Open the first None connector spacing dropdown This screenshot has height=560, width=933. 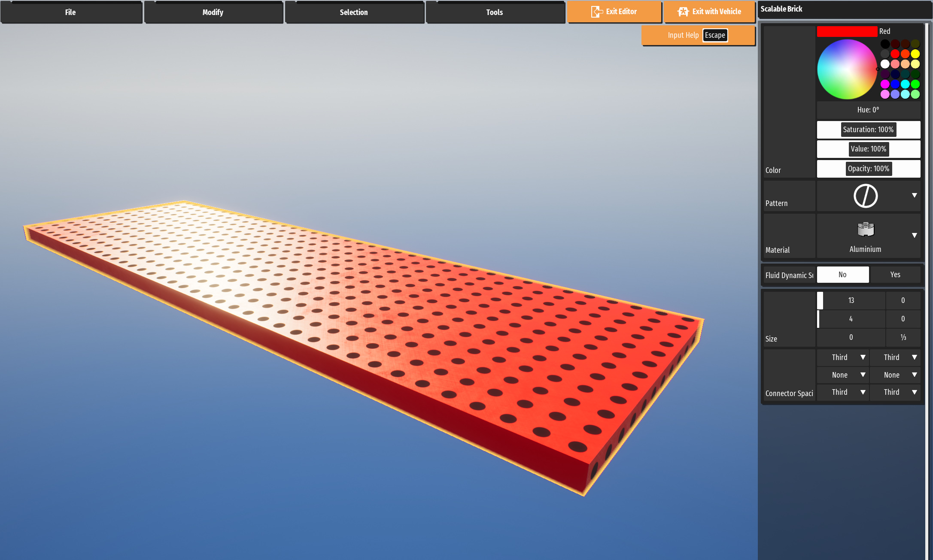(843, 375)
